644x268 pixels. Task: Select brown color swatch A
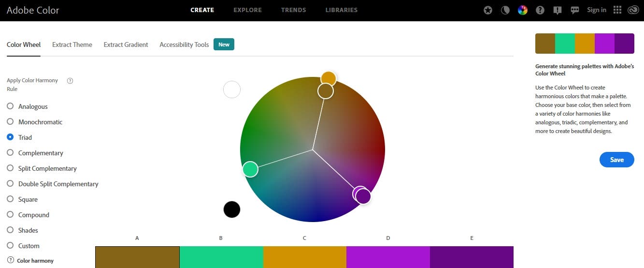pos(137,257)
